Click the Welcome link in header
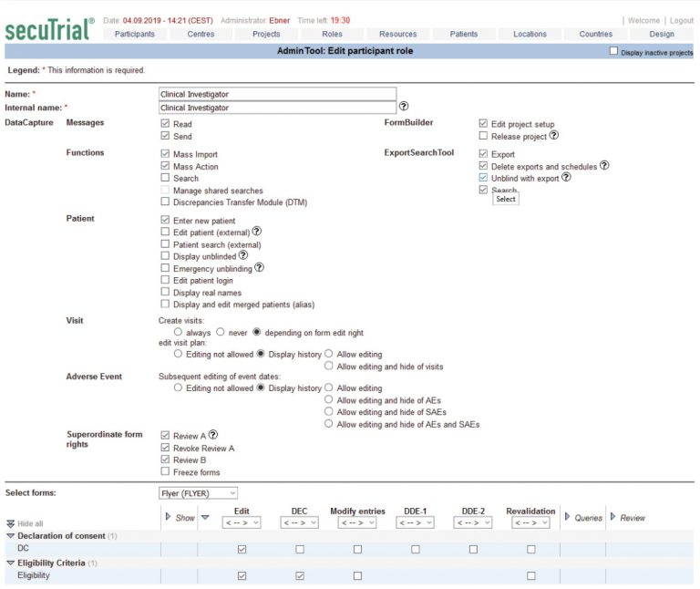 (643, 20)
